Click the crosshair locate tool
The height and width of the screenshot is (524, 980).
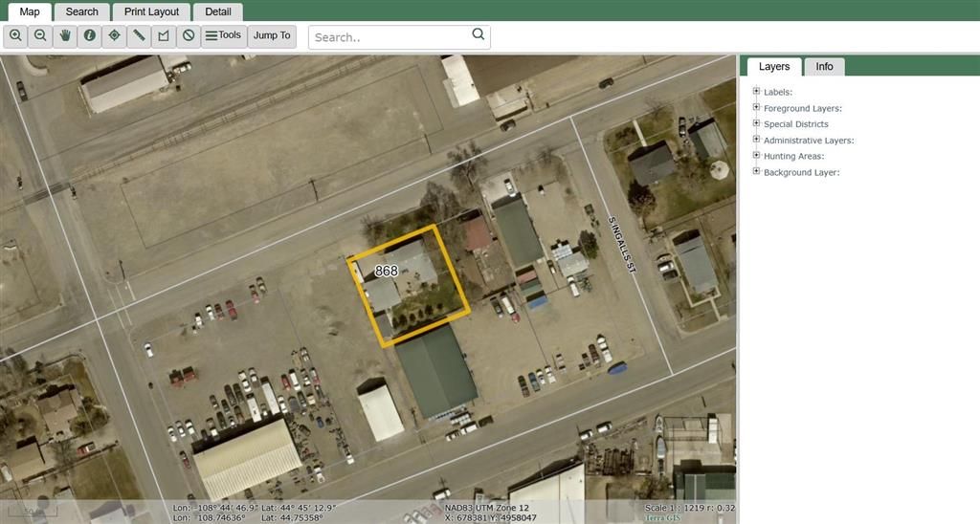pyautogui.click(x=115, y=35)
